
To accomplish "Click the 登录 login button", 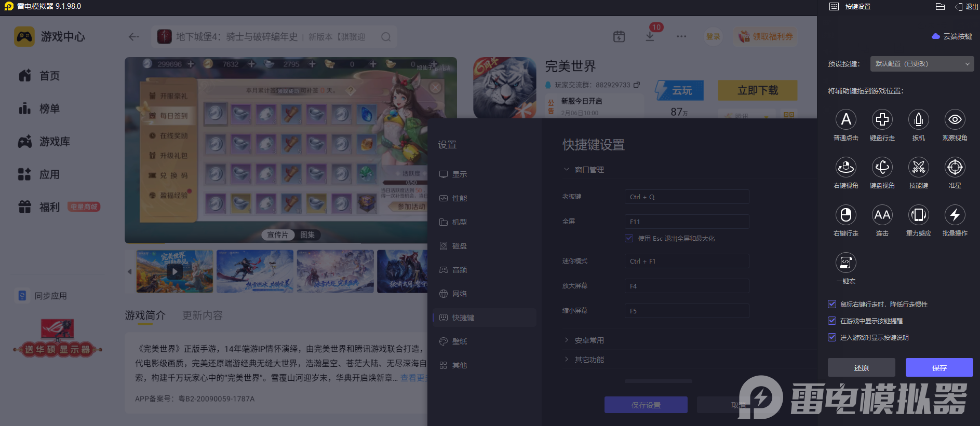I will [713, 36].
